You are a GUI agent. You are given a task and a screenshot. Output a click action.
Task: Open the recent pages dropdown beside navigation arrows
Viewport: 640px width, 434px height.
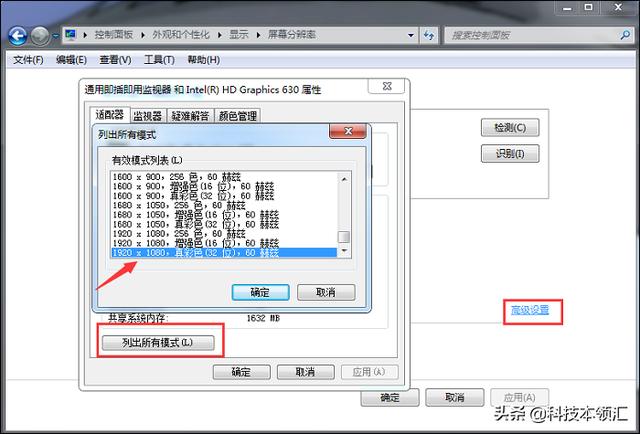point(55,36)
